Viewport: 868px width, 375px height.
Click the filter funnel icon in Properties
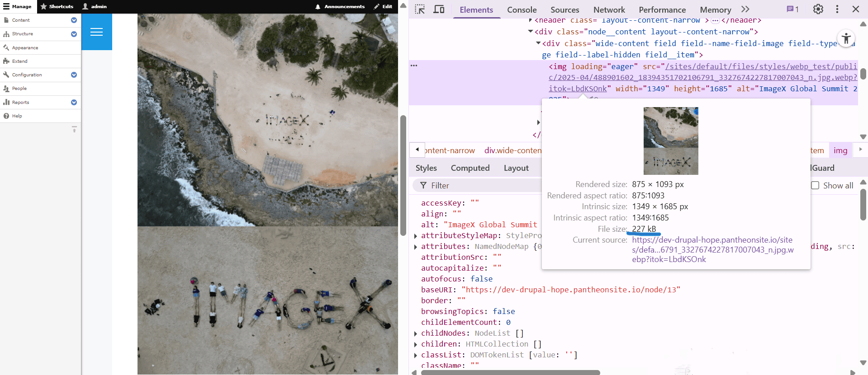(423, 185)
